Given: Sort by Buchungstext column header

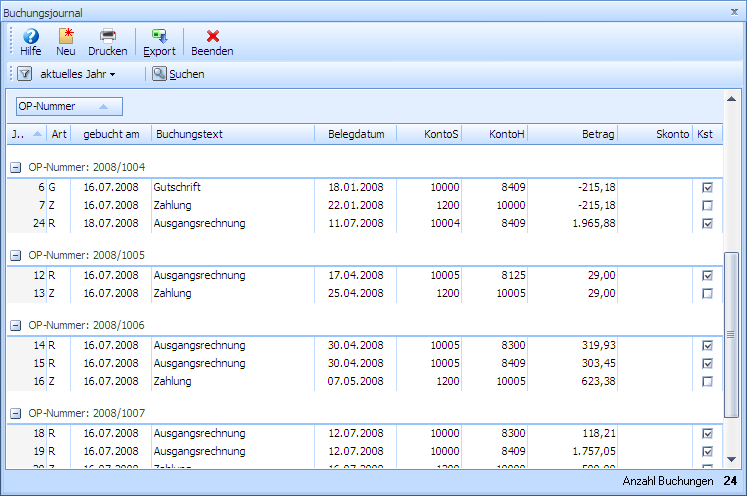Looking at the screenshot, I should [x=233, y=134].
